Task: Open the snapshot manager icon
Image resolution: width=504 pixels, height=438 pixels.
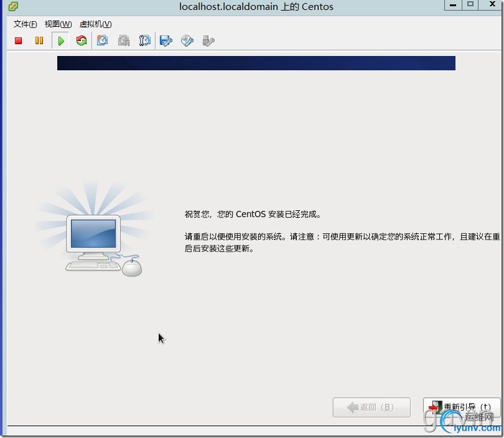Action: 144,40
